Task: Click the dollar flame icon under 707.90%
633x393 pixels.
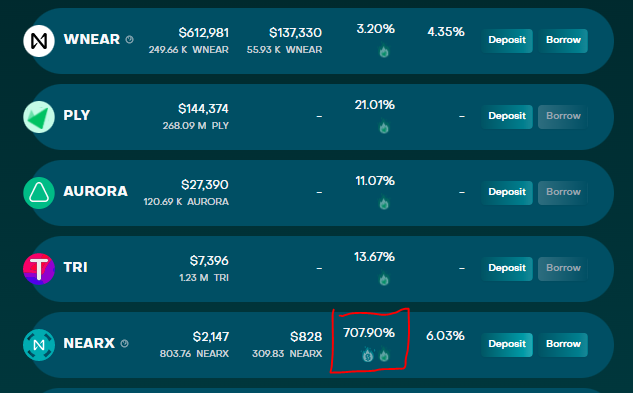Action: click(x=367, y=355)
